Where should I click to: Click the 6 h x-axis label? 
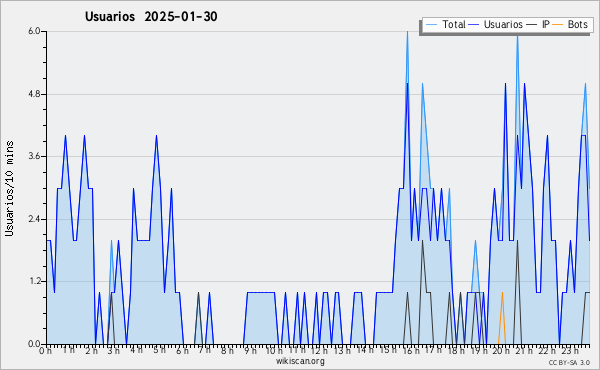pyautogui.click(x=182, y=351)
